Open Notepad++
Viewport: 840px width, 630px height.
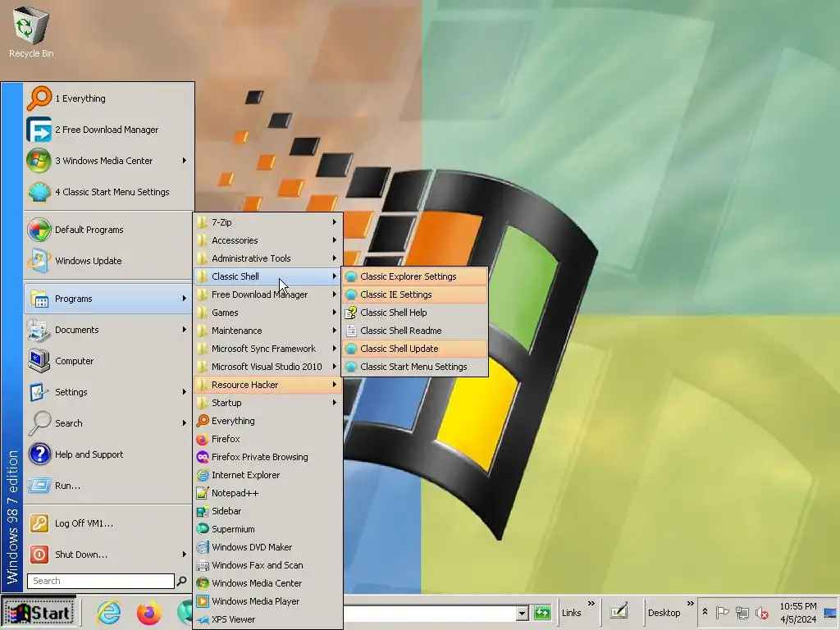pyautogui.click(x=268, y=493)
